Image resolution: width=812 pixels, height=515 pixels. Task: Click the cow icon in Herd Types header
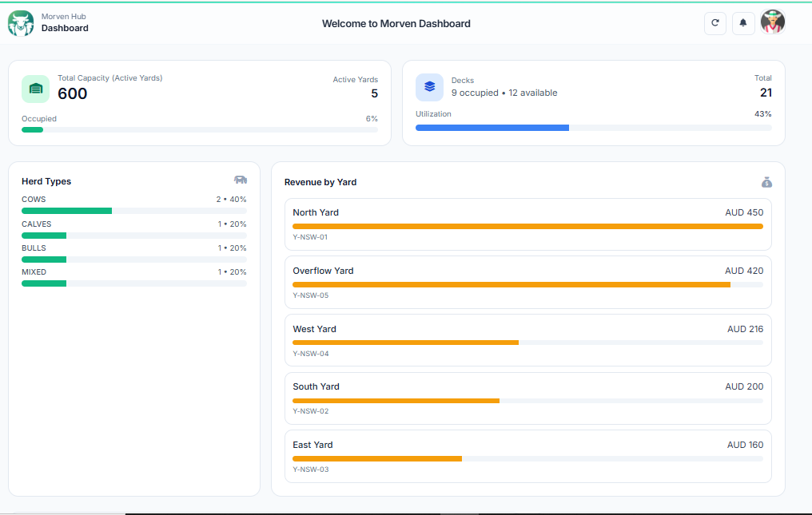pyautogui.click(x=241, y=180)
